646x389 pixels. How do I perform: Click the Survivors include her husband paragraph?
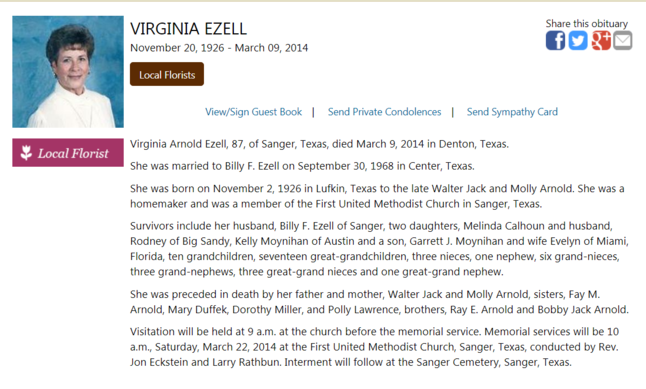[379, 249]
